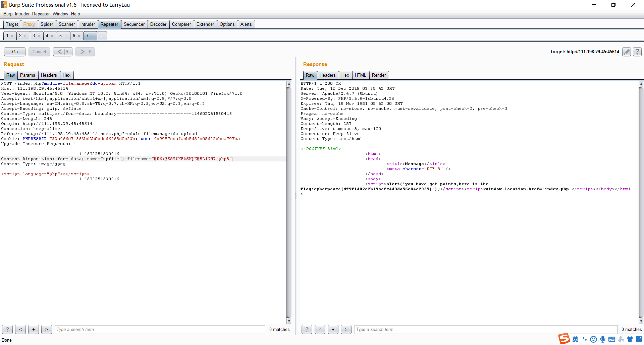Image resolution: width=644 pixels, height=345 pixels.
Task: Open the history dropdown beside forward arrow
Action: [x=90, y=52]
